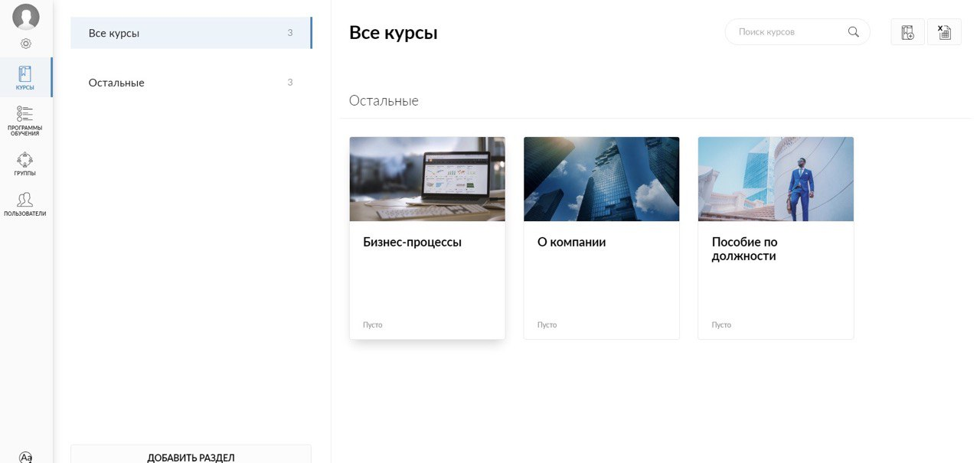Open the О компании course image
The height and width of the screenshot is (463, 980).
[x=601, y=179]
